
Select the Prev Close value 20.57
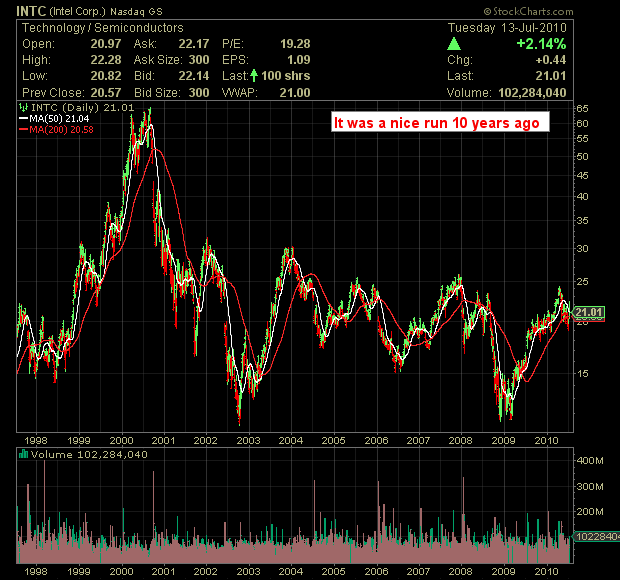pos(106,93)
